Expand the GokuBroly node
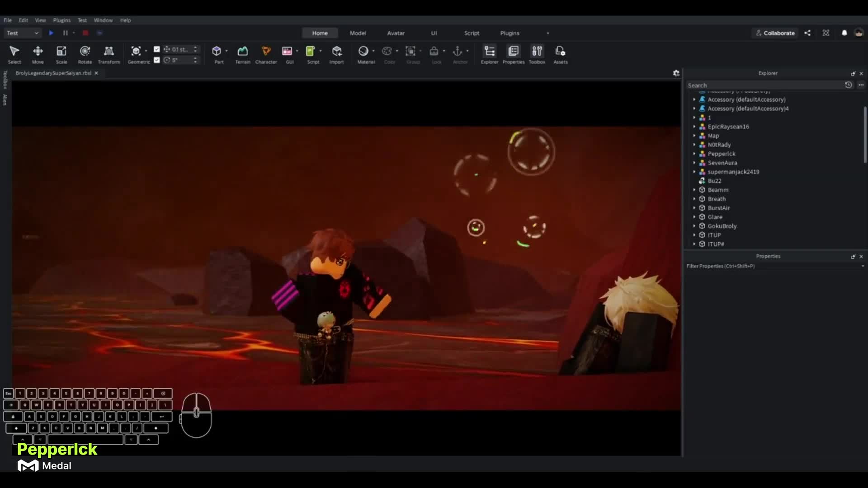Image resolution: width=868 pixels, height=488 pixels. pyautogui.click(x=694, y=226)
